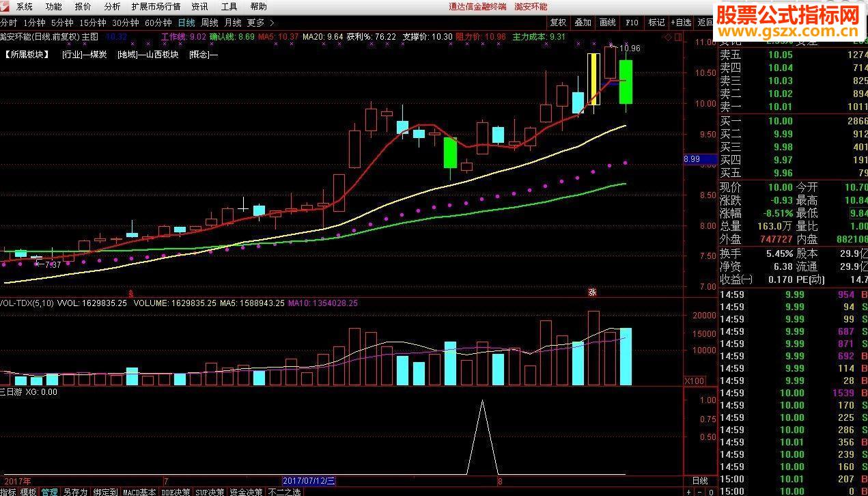Viewport: 868px width, 496px height.
Task: Select the 绑定到 bottom tab
Action: (x=105, y=492)
